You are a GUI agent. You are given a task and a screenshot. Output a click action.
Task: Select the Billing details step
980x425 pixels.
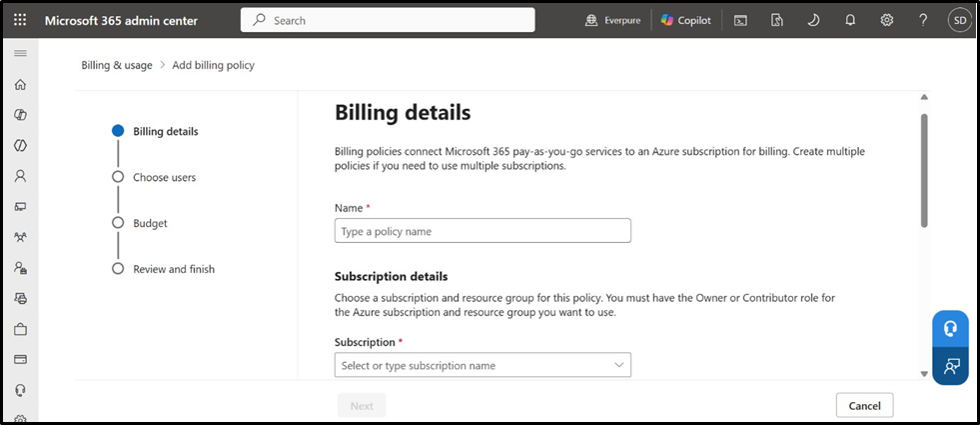pos(155,131)
